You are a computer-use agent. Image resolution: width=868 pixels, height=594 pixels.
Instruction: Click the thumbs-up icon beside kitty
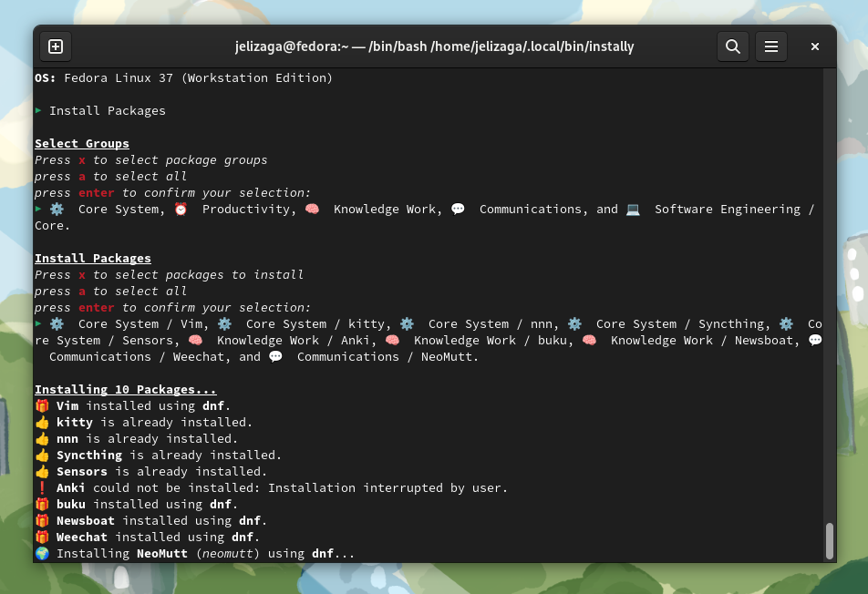pyautogui.click(x=42, y=423)
